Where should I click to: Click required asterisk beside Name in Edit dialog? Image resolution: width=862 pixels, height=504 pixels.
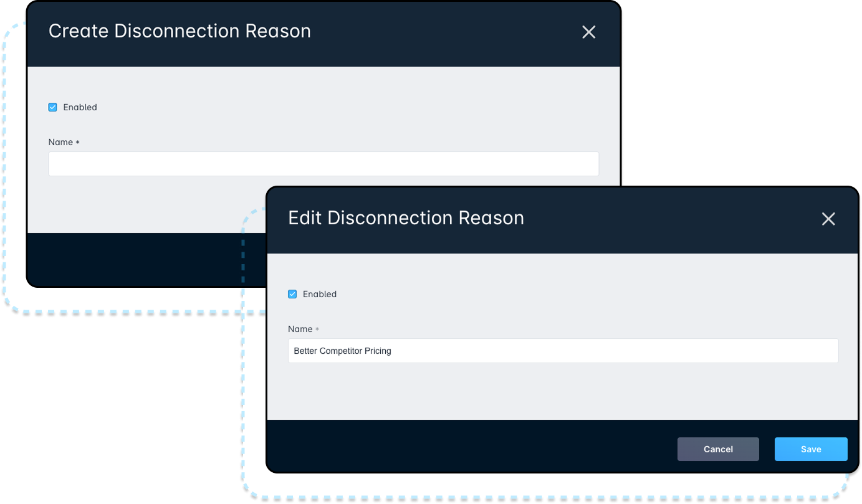[x=317, y=330]
